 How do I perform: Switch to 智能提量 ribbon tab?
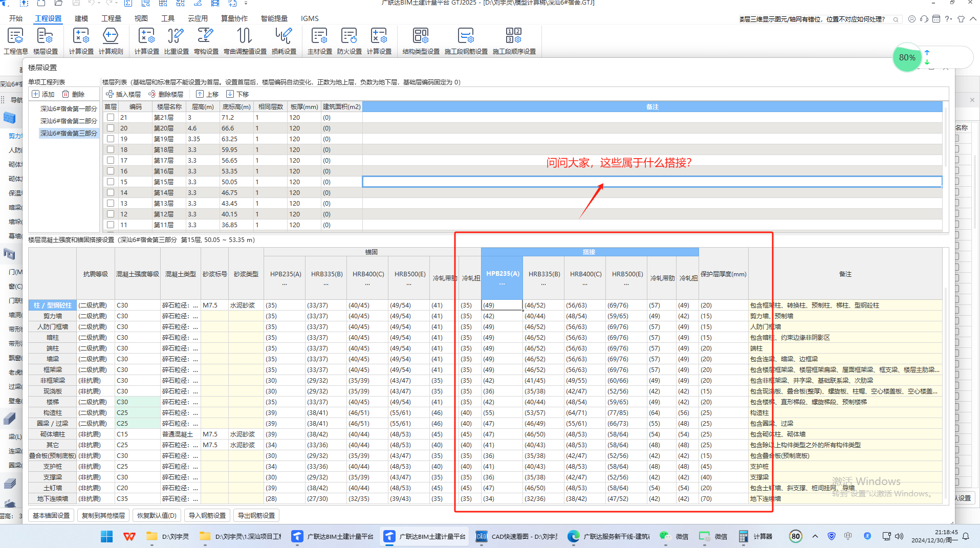click(274, 18)
